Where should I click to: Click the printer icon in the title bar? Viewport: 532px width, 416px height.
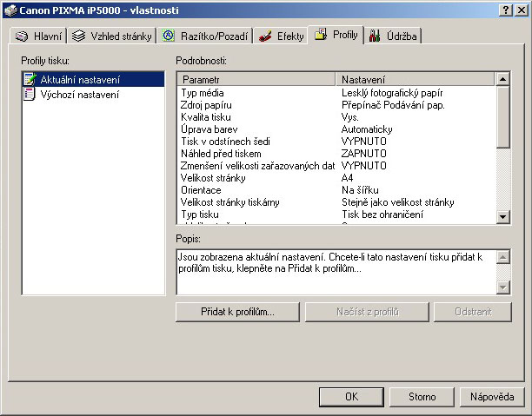click(x=10, y=10)
